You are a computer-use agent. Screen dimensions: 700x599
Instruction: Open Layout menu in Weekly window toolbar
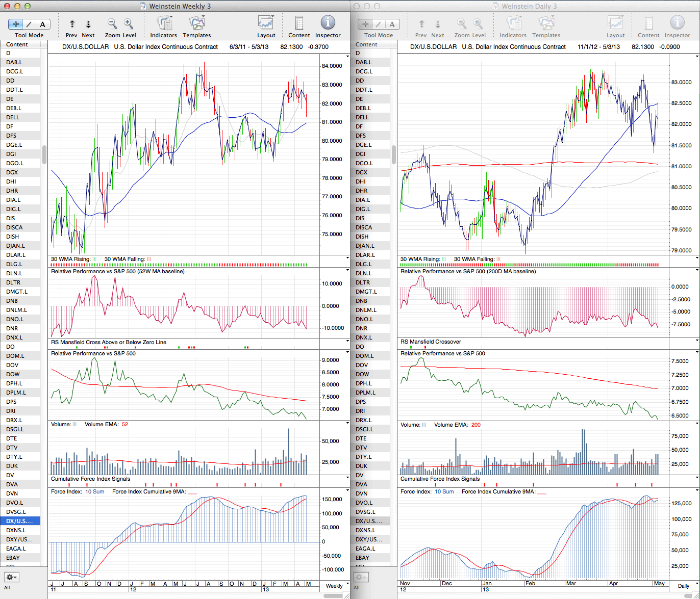coord(266,23)
